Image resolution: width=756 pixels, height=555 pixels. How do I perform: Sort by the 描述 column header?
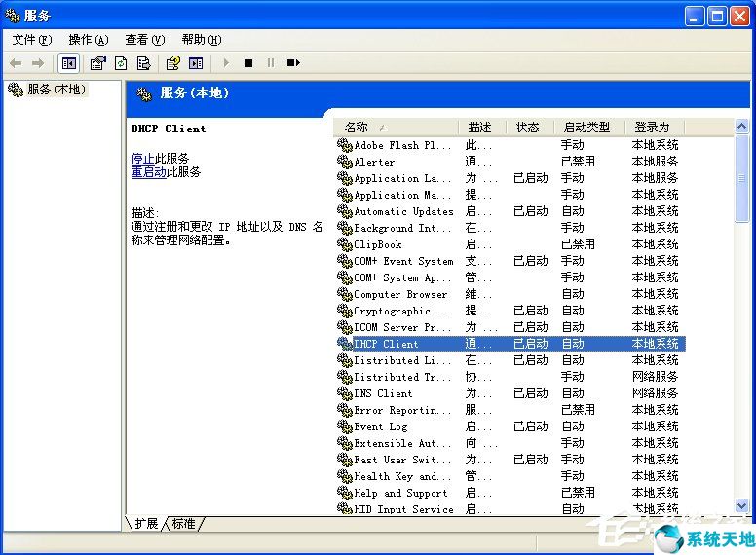click(482, 128)
